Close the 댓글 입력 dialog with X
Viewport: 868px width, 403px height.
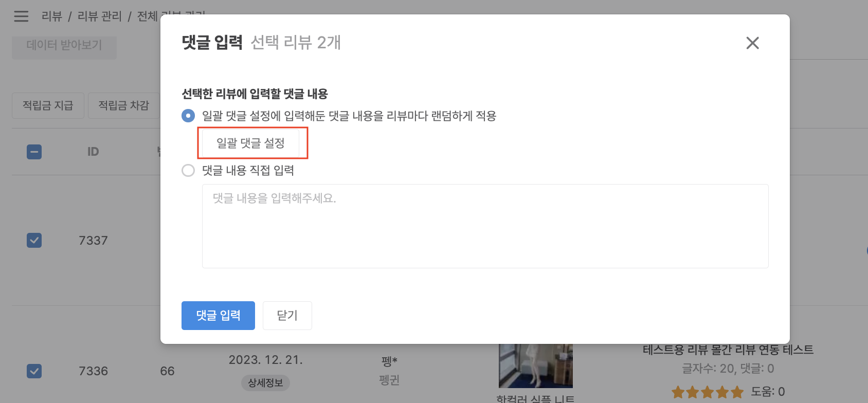[x=752, y=43]
